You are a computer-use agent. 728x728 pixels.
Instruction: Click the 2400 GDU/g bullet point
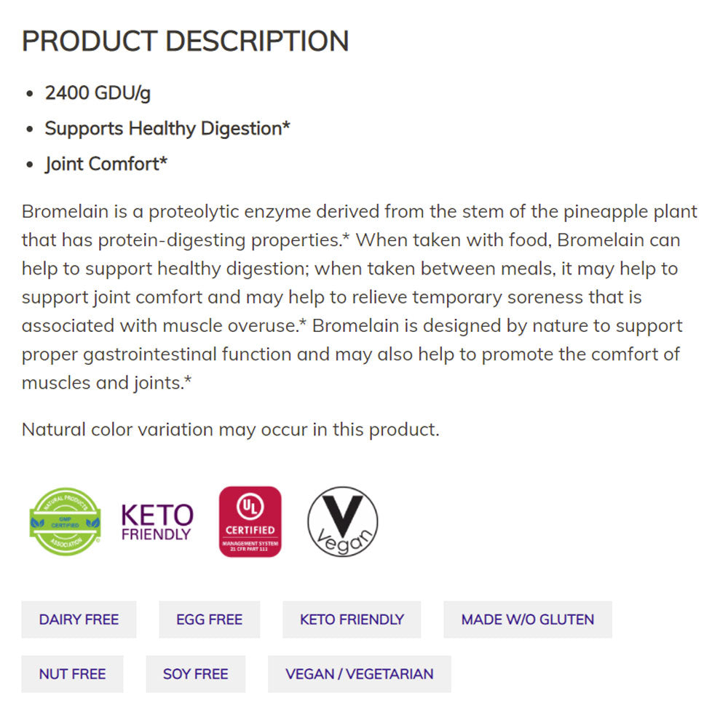[x=98, y=93]
